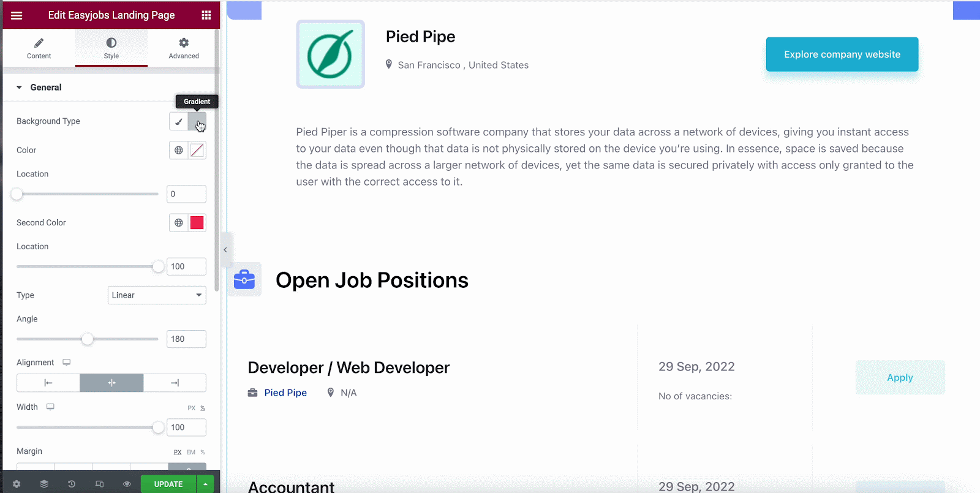This screenshot has width=980, height=493.
Task: Preview changes with the eye icon
Action: pos(127,484)
